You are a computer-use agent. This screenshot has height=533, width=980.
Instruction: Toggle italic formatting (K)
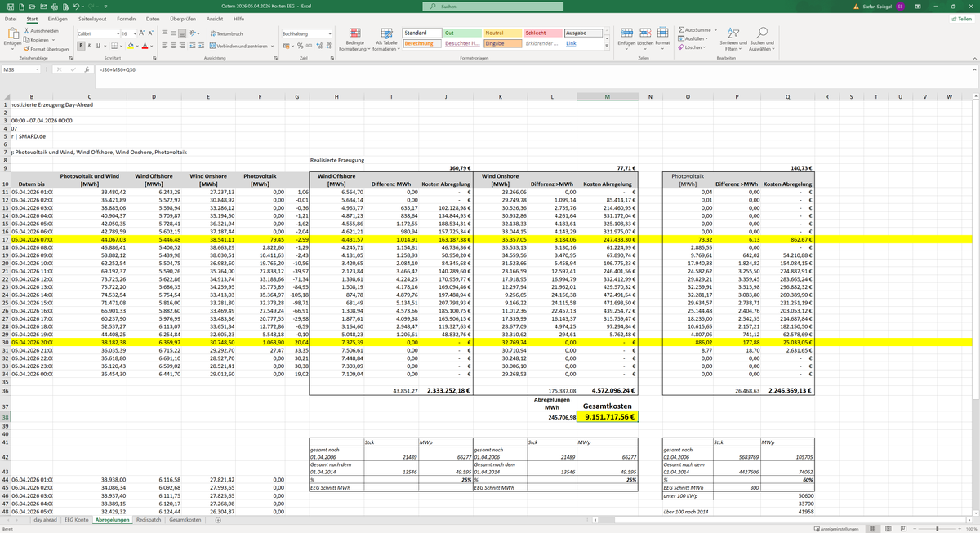(x=89, y=46)
